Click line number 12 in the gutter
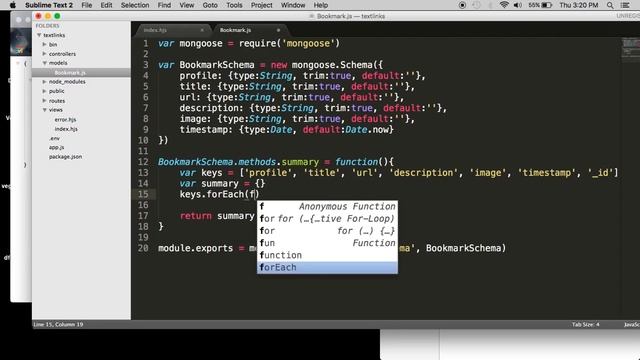 pos(143,162)
